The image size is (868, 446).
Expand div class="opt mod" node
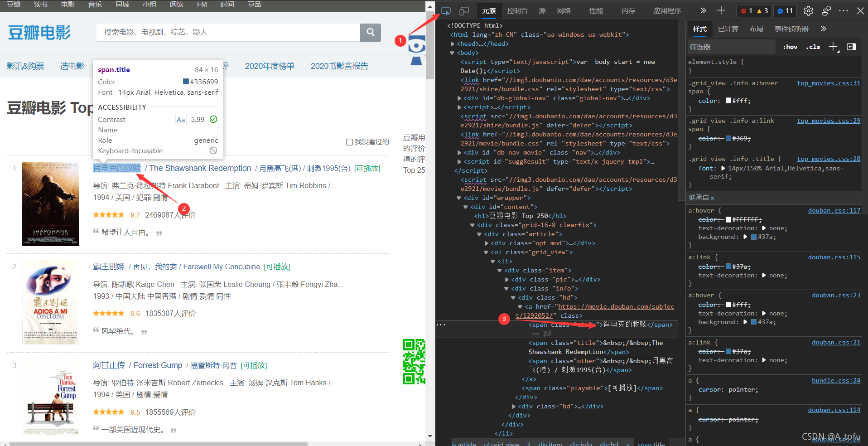[487, 243]
